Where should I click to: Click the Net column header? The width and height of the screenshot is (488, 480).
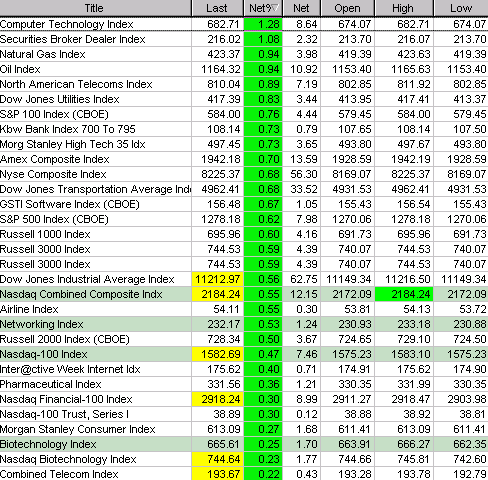pos(301,8)
